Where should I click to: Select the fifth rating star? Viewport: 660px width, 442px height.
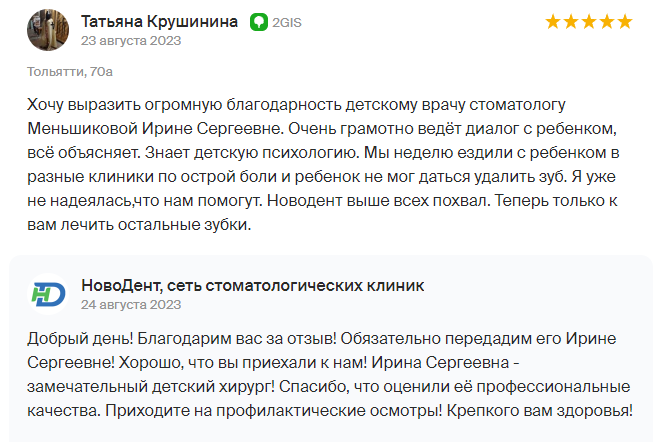[625, 21]
